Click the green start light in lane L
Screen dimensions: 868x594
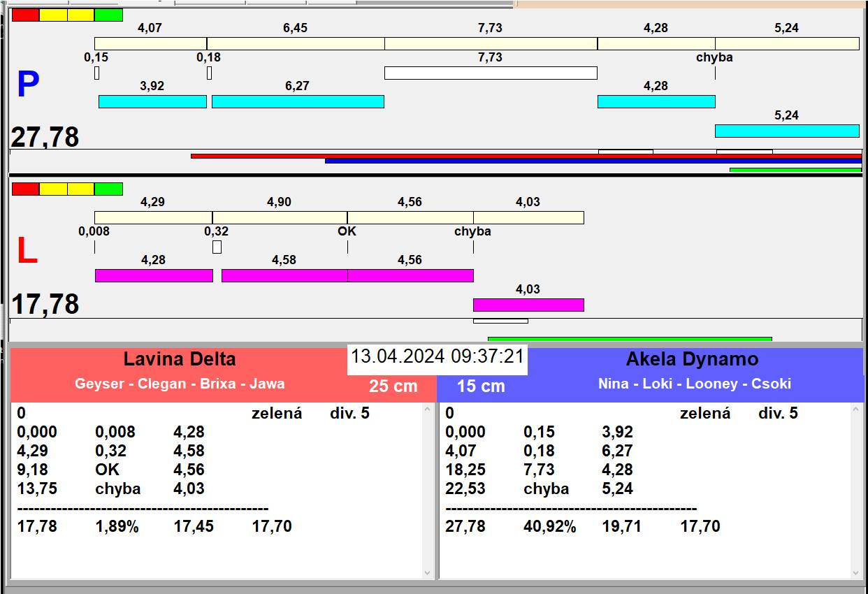point(108,189)
